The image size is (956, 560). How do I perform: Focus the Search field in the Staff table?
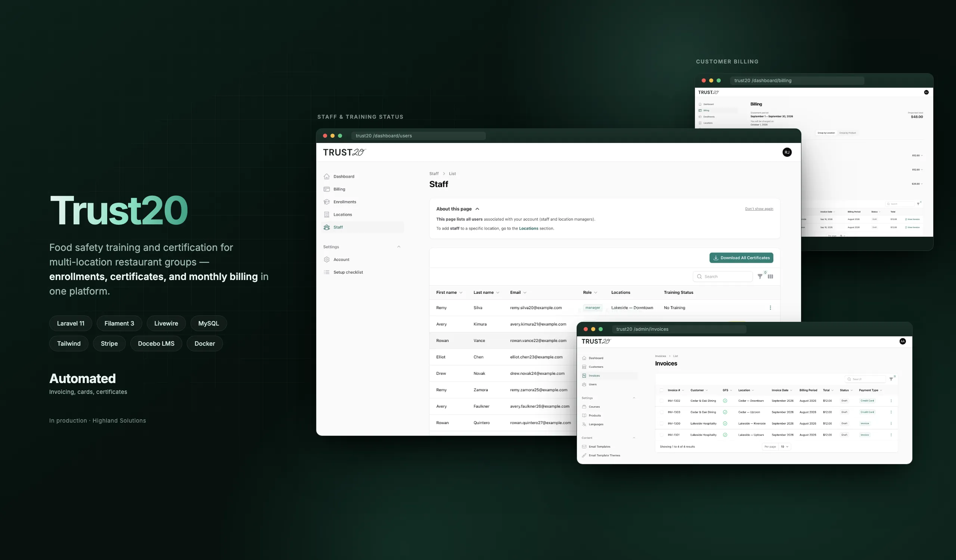[x=723, y=276]
